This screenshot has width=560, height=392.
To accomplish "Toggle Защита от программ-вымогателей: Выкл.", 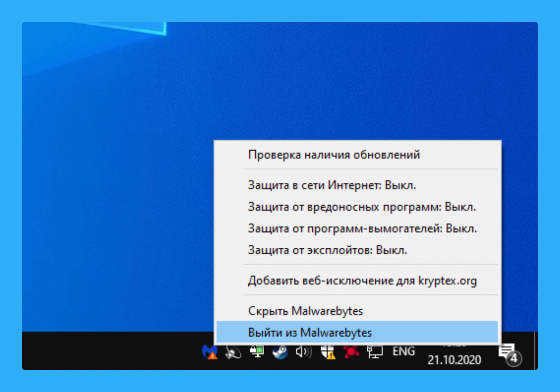I will [357, 229].
